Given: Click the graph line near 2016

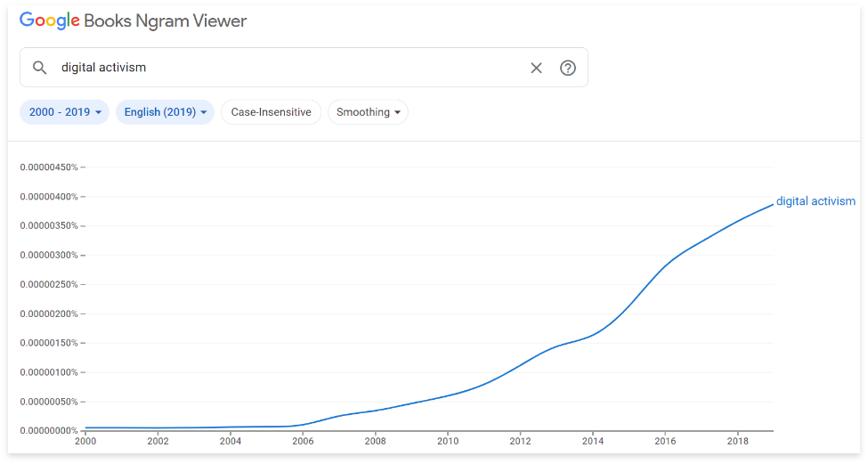Looking at the screenshot, I should 665,264.
